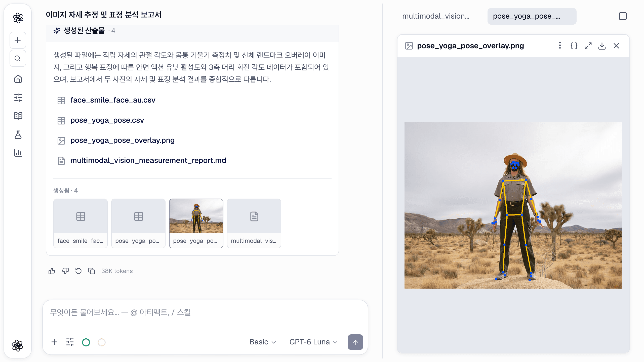
Task: Select the pose overlay image thumbnail card
Action: 196,223
